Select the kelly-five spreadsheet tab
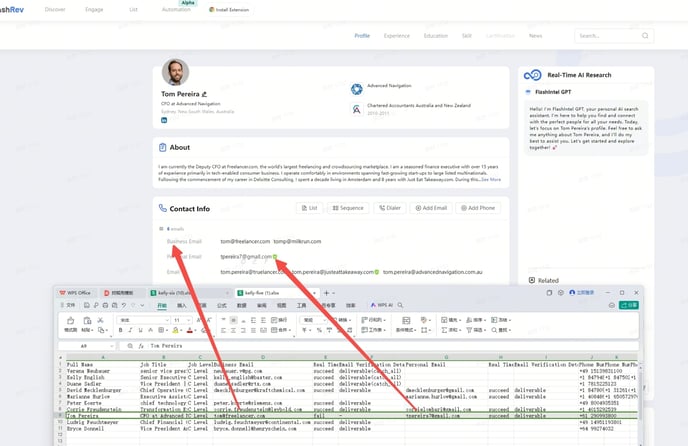The image size is (688, 446). [276, 293]
